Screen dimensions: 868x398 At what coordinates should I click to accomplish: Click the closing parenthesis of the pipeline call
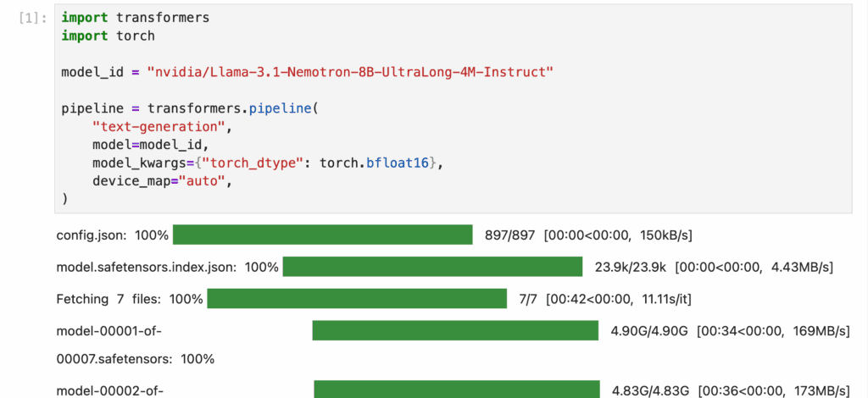[64, 199]
